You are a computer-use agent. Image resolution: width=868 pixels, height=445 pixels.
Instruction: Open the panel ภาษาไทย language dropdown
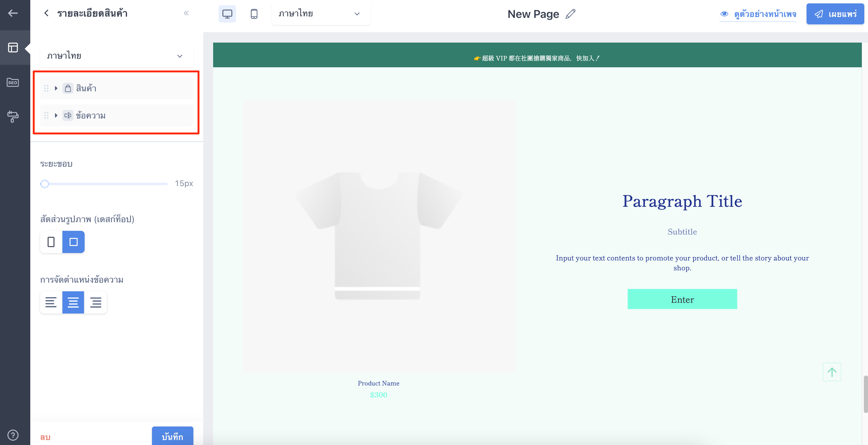tap(116, 56)
